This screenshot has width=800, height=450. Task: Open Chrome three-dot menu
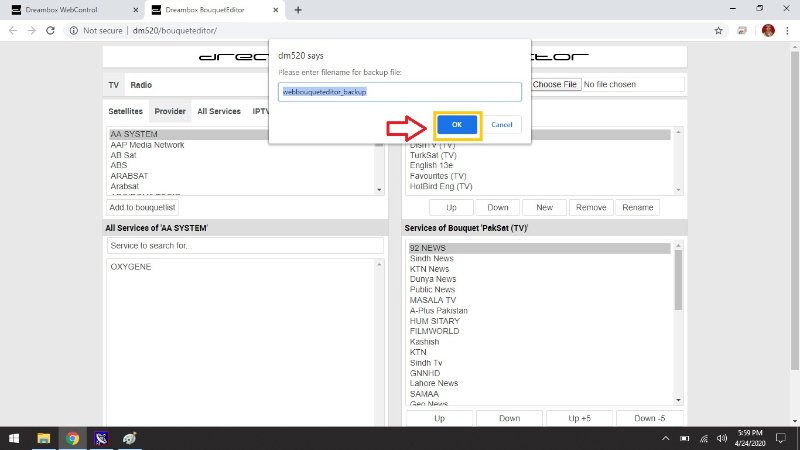tap(787, 31)
